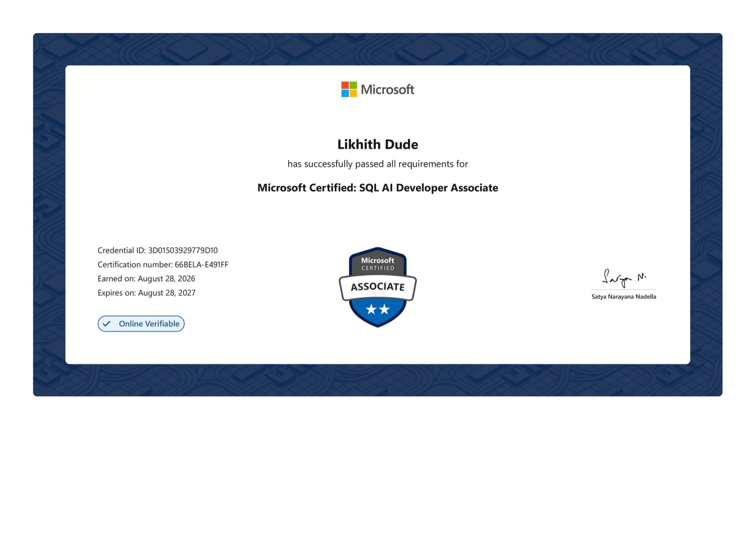
Task: Click the Microsoft Certified Associate badge
Action: pos(378,287)
